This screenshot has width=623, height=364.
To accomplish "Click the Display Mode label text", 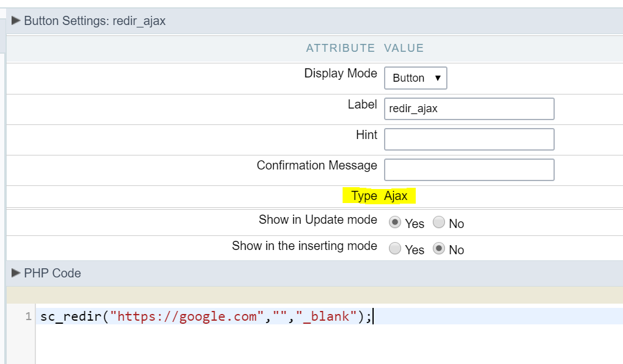I will 341,73.
